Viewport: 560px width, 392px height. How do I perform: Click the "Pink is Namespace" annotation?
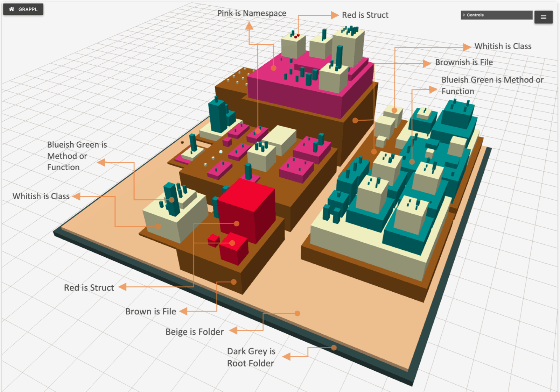252,13
